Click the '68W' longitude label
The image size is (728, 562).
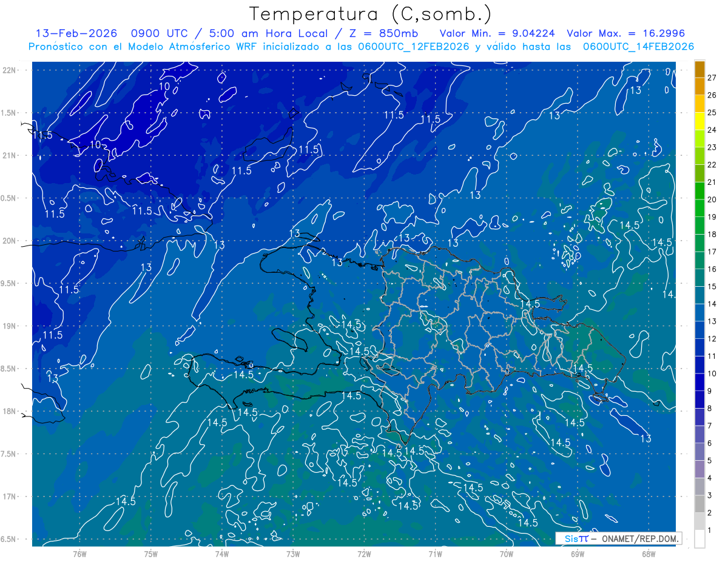coord(649,554)
